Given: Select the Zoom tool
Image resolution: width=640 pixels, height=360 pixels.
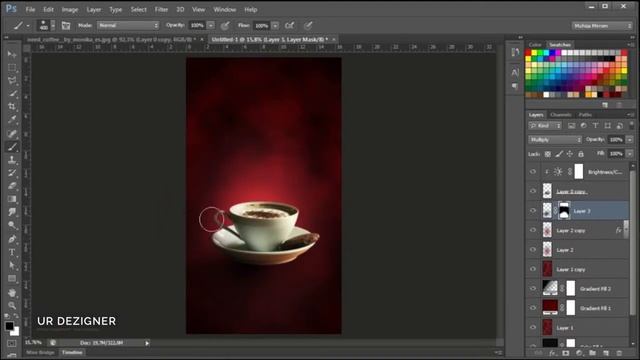Looking at the screenshot, I should click(12, 305).
